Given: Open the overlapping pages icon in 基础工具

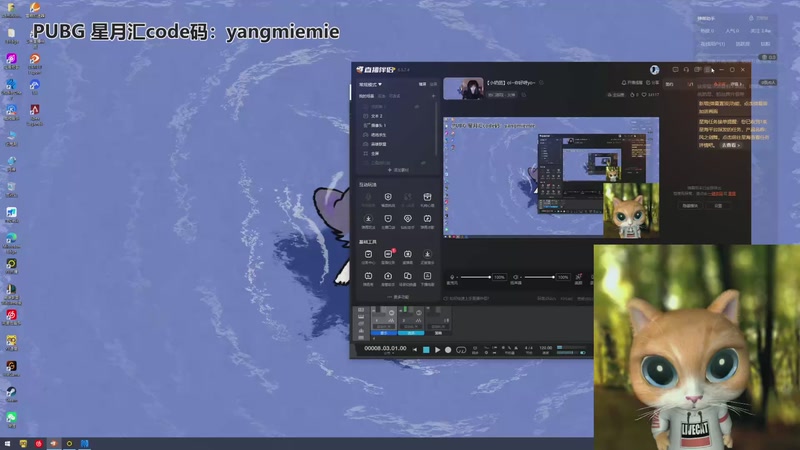Looking at the screenshot, I should coord(407,276).
